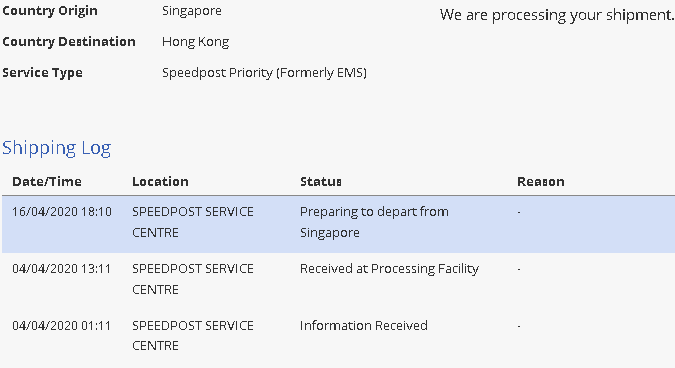Select the Singapore origin value
675x368 pixels.
(x=192, y=11)
